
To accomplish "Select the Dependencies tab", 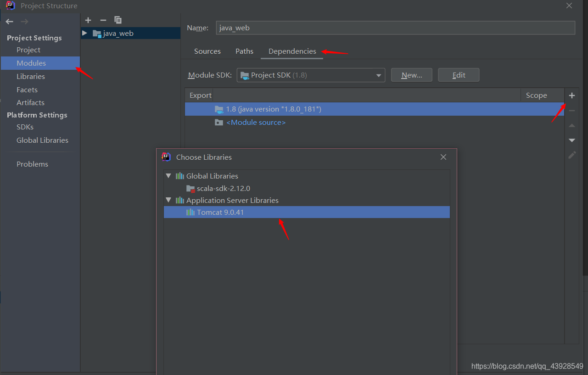I will (x=292, y=51).
